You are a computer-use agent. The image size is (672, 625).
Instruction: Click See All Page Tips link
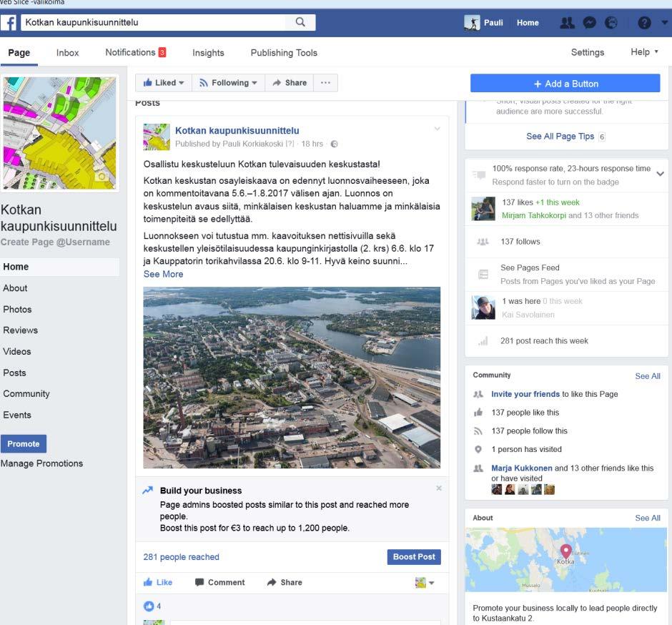coord(560,137)
